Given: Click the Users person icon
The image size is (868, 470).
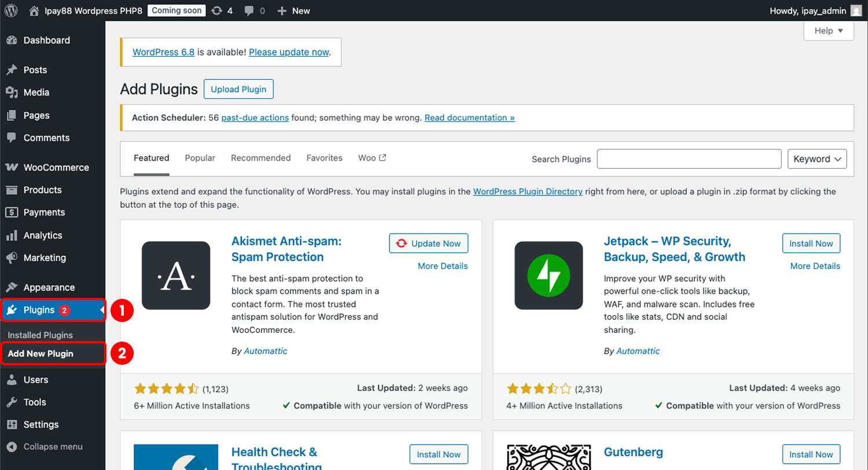Looking at the screenshot, I should tap(12, 380).
